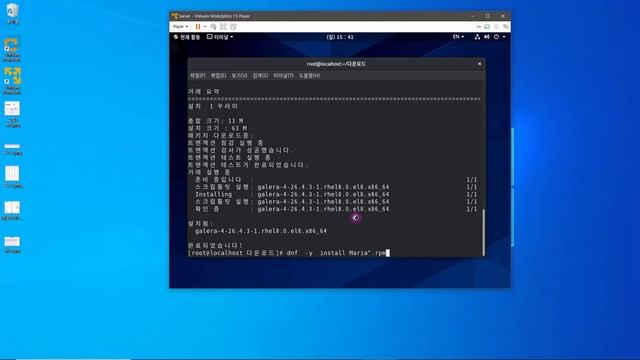Click the clock showing 15:41

tap(340, 37)
